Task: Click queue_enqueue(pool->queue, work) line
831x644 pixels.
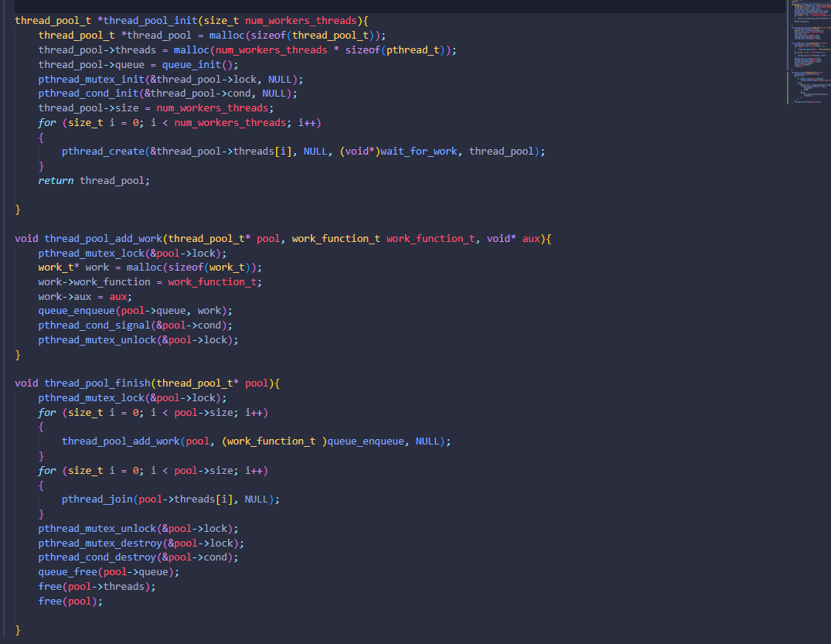Action: pyautogui.click(x=135, y=311)
